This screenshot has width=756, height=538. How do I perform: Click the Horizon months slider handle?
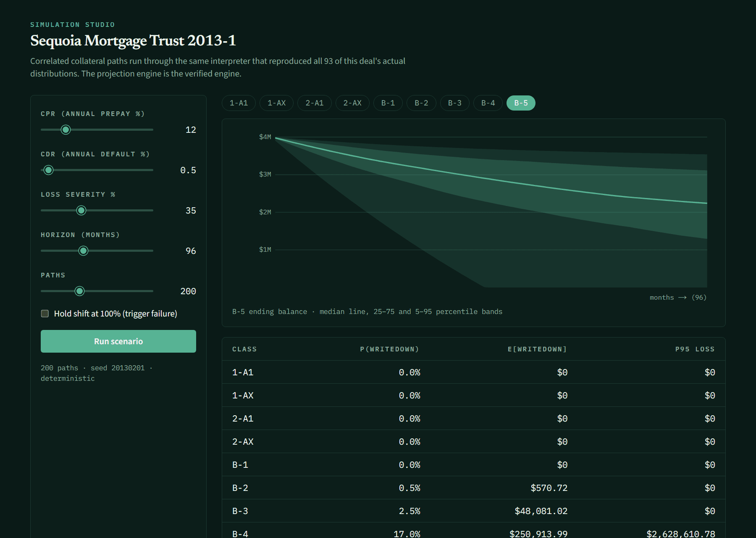[84, 251]
